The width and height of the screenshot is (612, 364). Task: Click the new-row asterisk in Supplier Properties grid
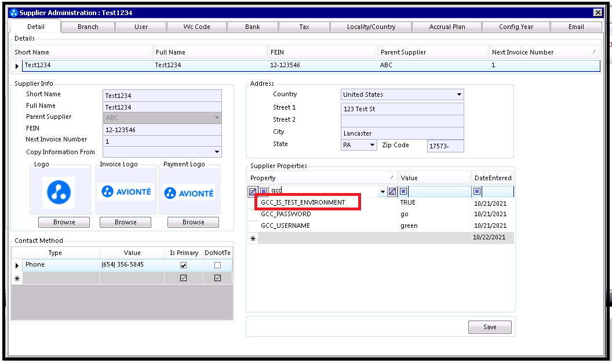click(253, 238)
